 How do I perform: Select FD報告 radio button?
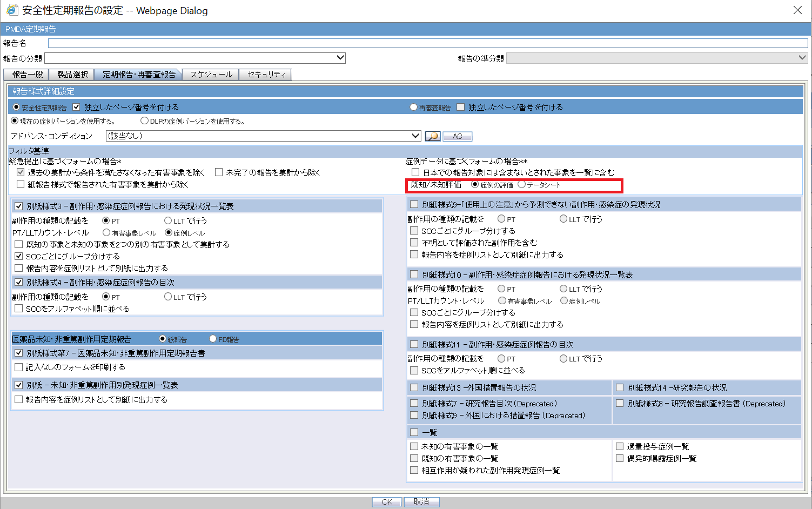pyautogui.click(x=213, y=339)
